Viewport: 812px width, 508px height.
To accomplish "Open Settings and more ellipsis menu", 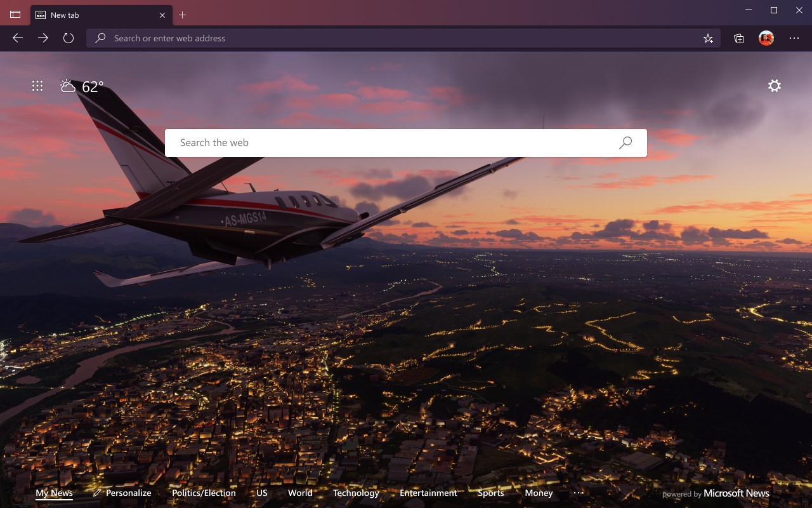I will [794, 38].
